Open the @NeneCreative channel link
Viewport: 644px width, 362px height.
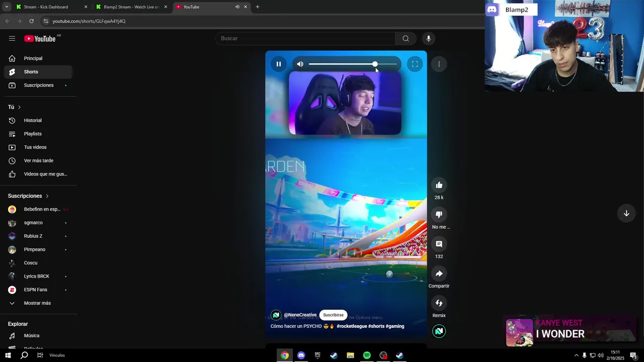(300, 315)
